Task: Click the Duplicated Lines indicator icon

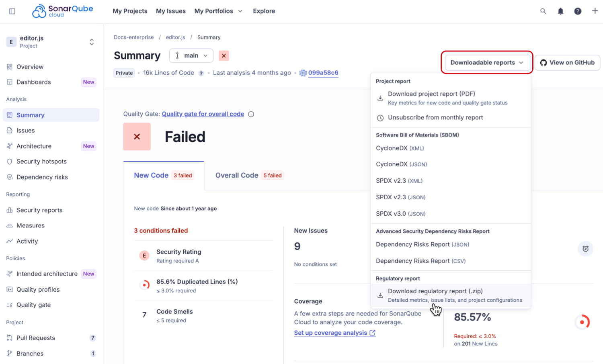Action: click(144, 285)
